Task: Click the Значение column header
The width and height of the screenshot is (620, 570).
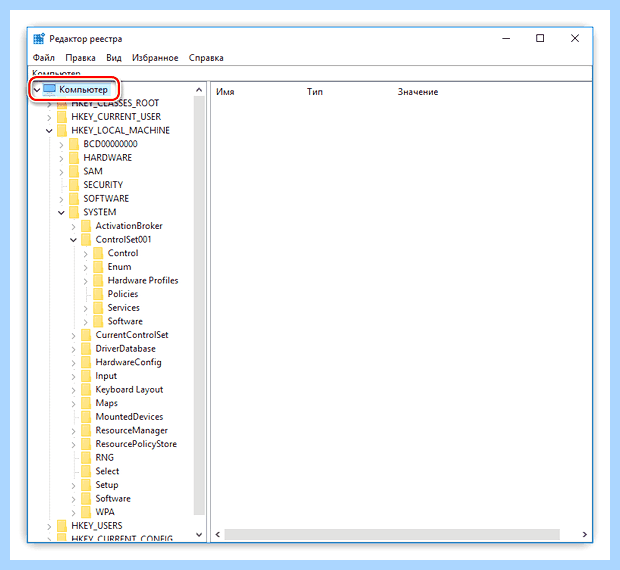Action: [x=418, y=92]
